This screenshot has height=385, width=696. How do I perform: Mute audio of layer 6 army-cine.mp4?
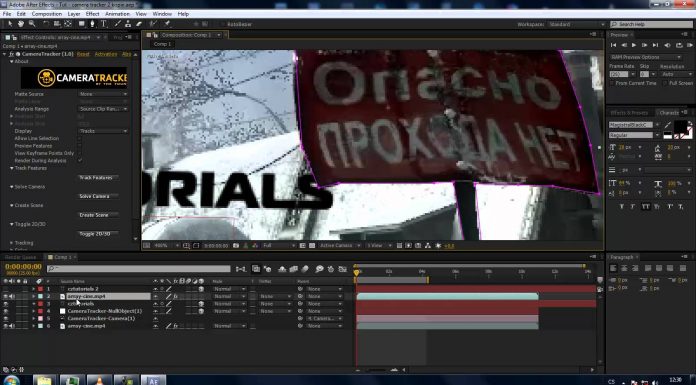tap(12, 326)
